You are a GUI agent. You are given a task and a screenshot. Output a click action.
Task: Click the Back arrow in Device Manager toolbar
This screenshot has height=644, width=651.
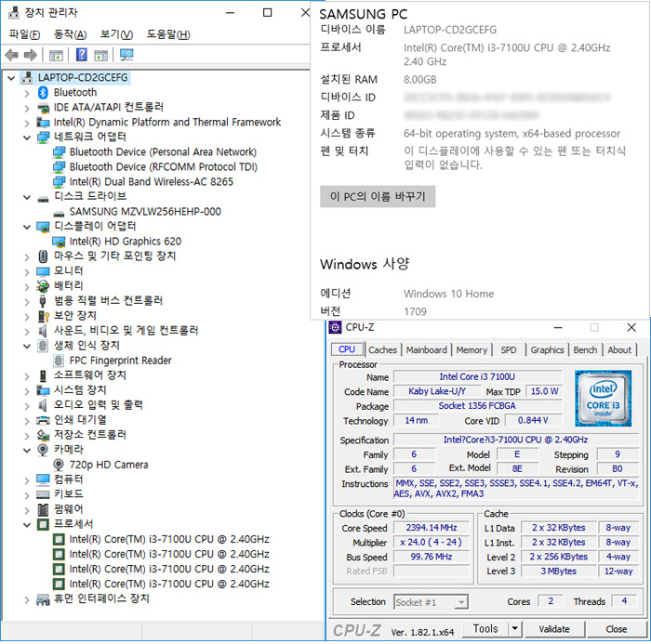[11, 55]
